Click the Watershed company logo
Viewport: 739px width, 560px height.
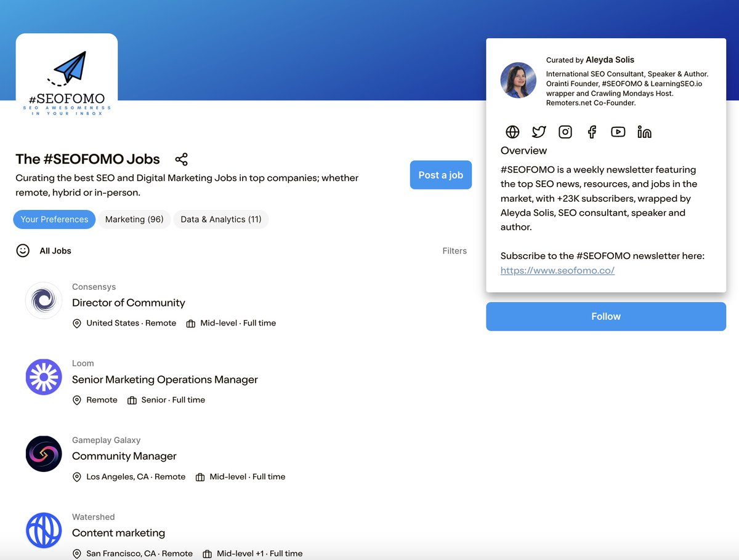[x=44, y=530]
